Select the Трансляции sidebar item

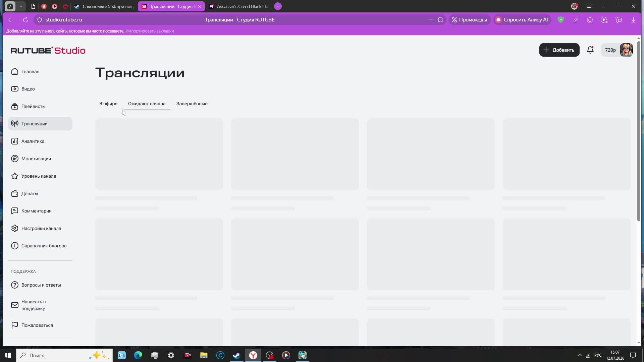click(x=40, y=124)
